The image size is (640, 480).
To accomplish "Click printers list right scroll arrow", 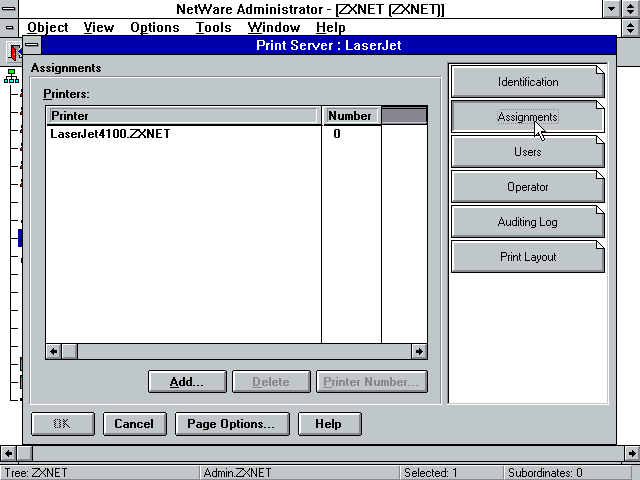I will click(419, 351).
